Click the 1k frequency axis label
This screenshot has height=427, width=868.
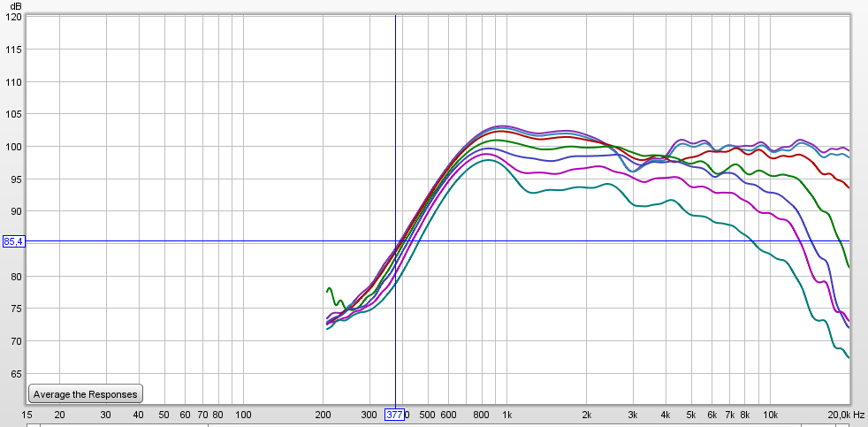pos(507,415)
